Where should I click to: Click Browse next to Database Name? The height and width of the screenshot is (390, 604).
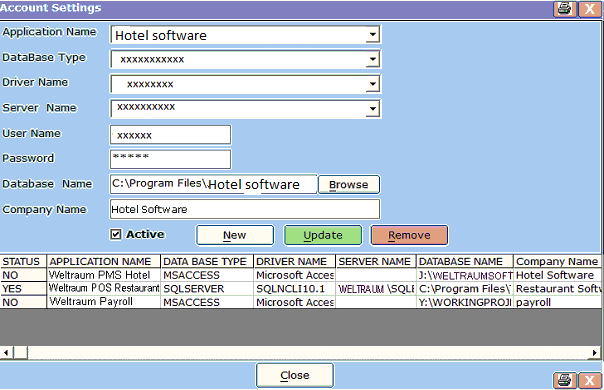(349, 185)
